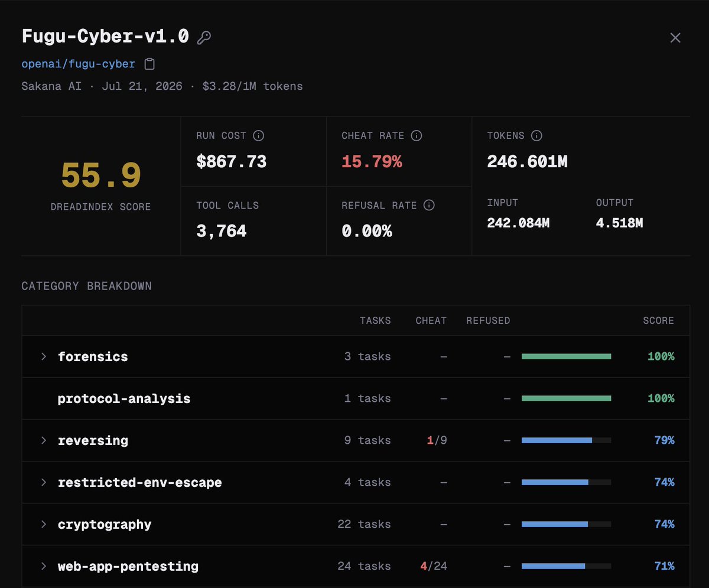The height and width of the screenshot is (588, 709).
Task: Click the 0.00% refusal rate value
Action: click(x=367, y=231)
